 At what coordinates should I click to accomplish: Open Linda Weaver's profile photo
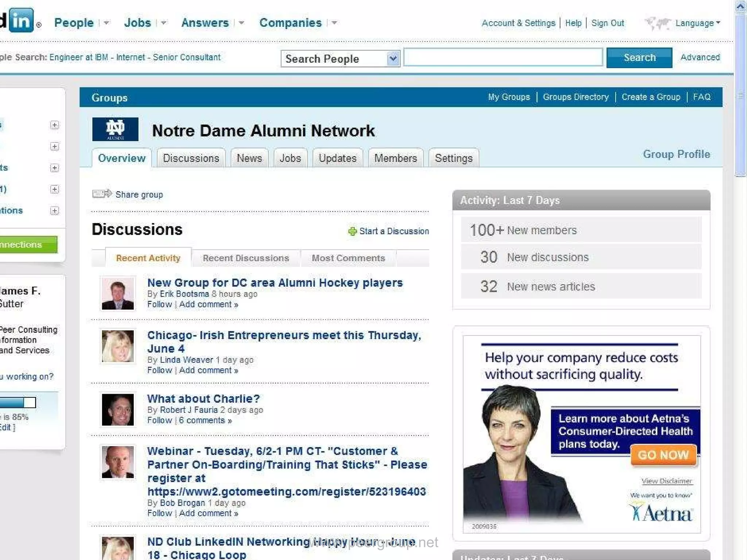coord(118,346)
